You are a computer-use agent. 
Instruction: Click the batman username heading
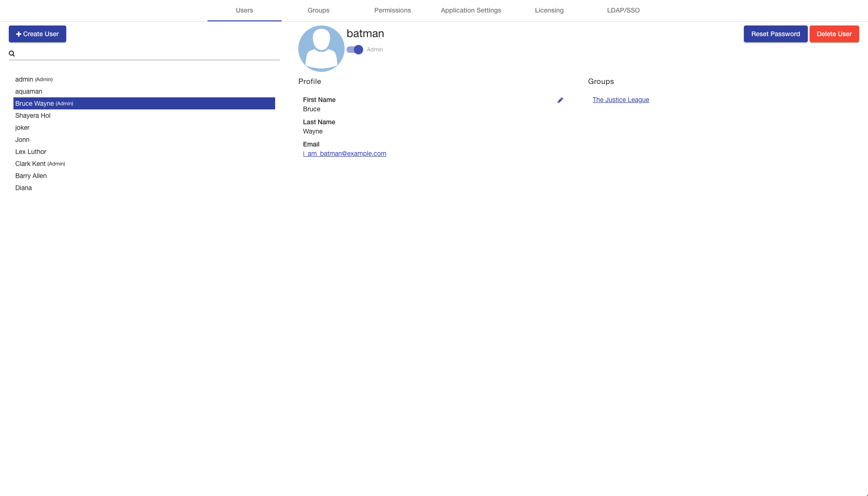(365, 33)
